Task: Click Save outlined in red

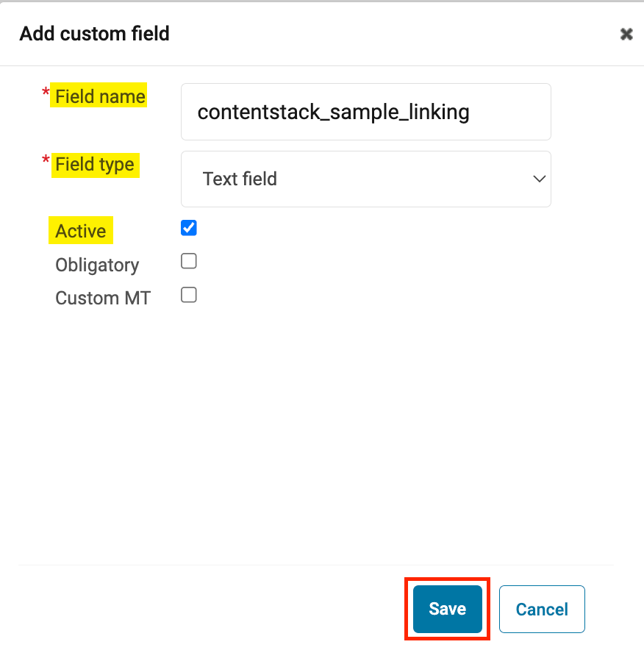Action: 447,609
